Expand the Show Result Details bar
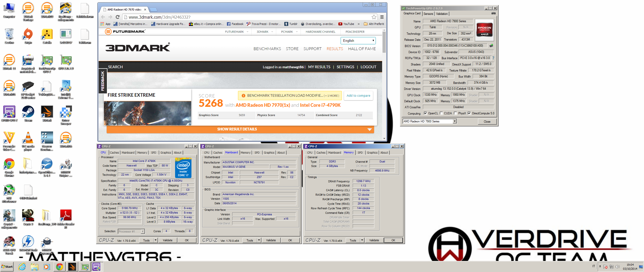This screenshot has width=644, height=272. point(240,129)
